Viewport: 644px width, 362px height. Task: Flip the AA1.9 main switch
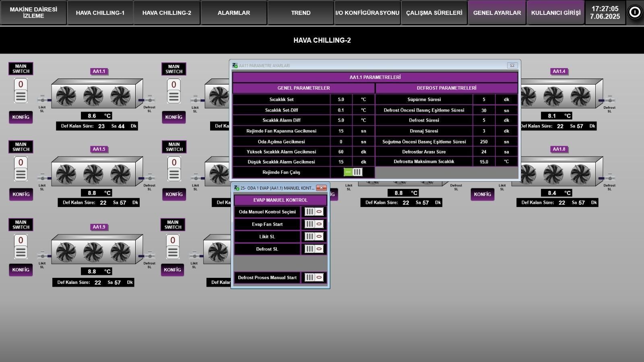[21, 247]
